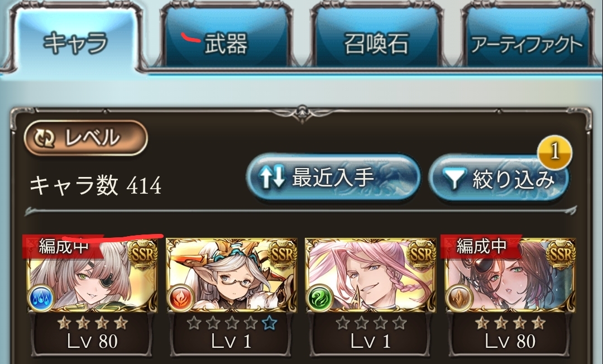
Task: Click the wind element icon on third character
Action: tap(320, 299)
